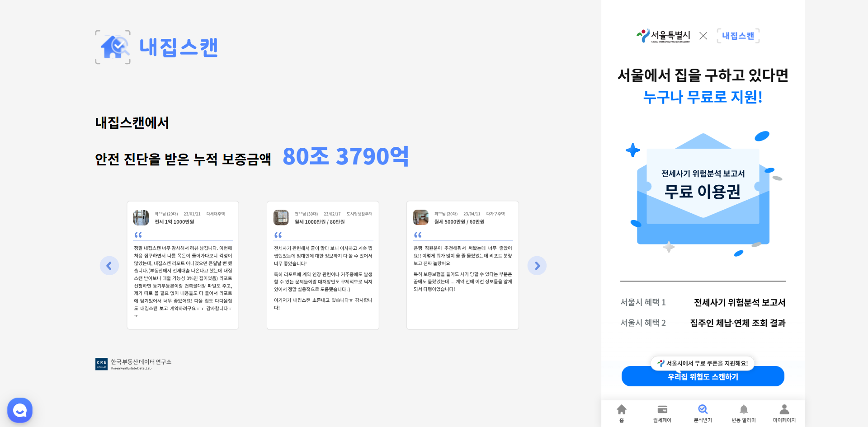Viewport: 868px width, 427px height.
Task: Click the 서울특별시 city government logo
Action: click(x=663, y=36)
